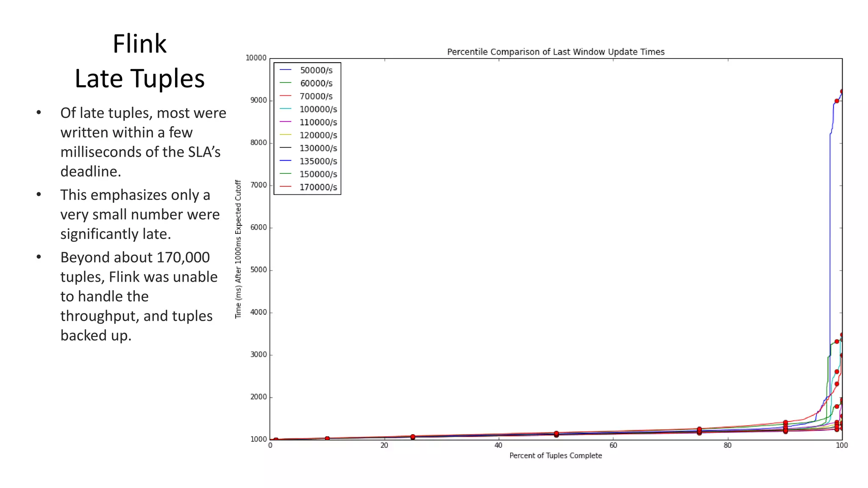Click the red data marker at 50 percent

click(x=556, y=434)
